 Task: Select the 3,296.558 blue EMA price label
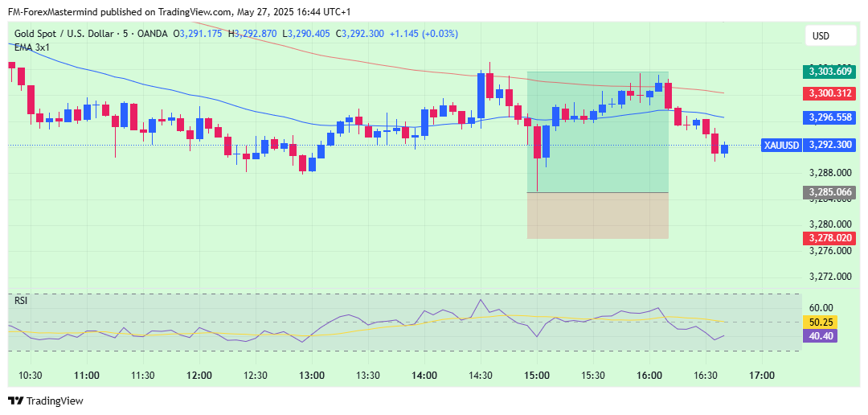tap(829, 117)
